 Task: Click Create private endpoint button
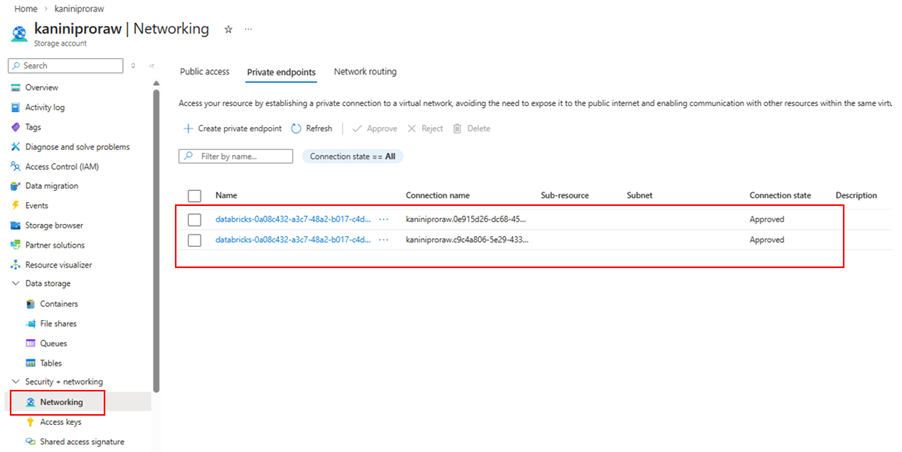tap(232, 129)
